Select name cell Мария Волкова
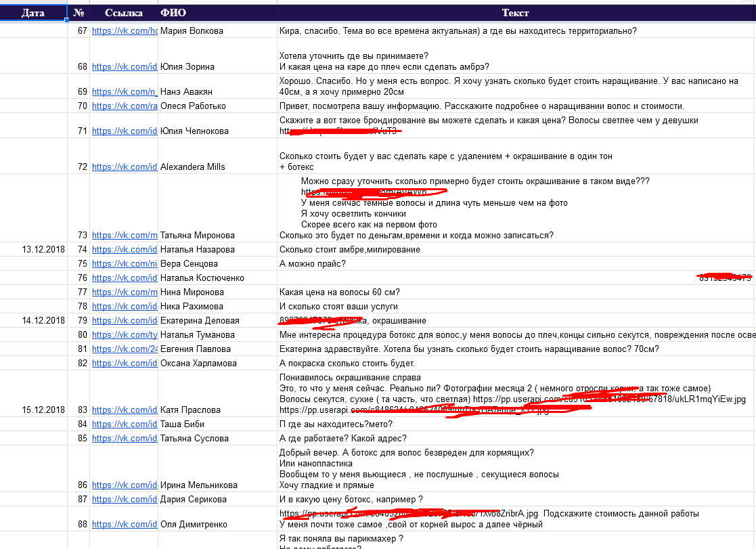756x549 pixels. (x=217, y=31)
